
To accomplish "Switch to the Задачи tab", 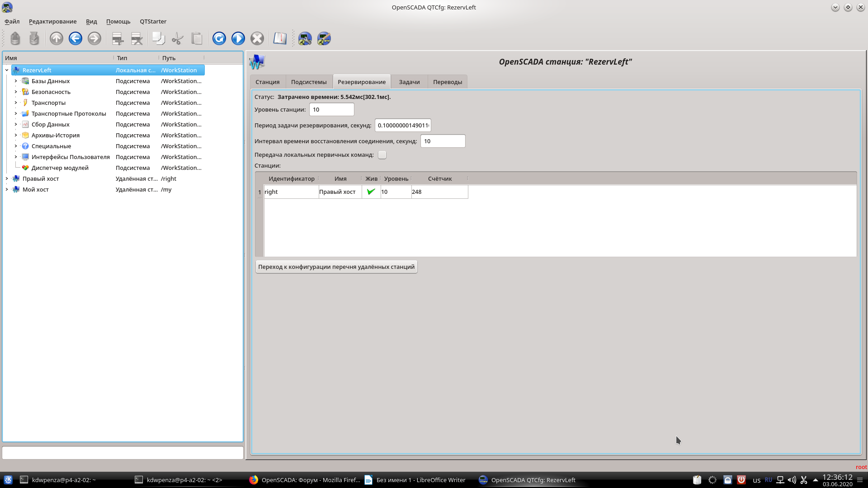I will point(409,82).
